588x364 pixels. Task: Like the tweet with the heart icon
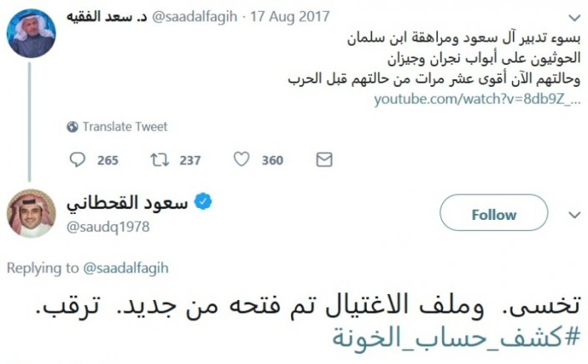tap(242, 159)
